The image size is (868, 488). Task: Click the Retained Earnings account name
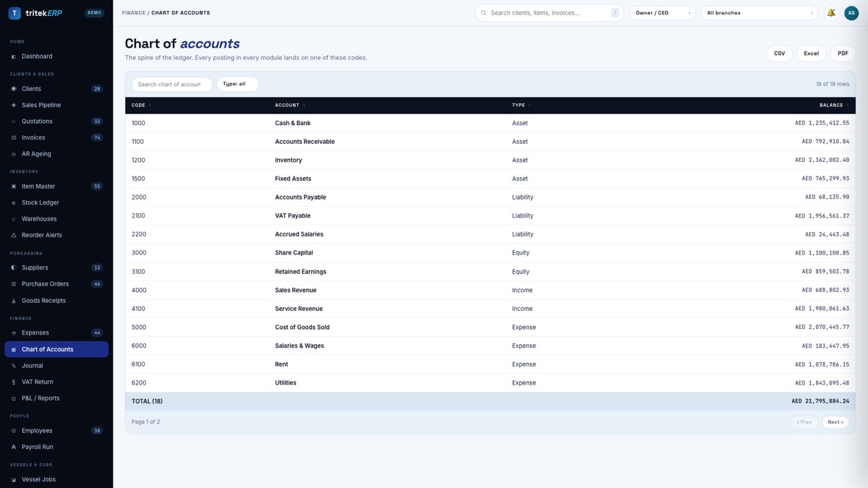point(300,272)
